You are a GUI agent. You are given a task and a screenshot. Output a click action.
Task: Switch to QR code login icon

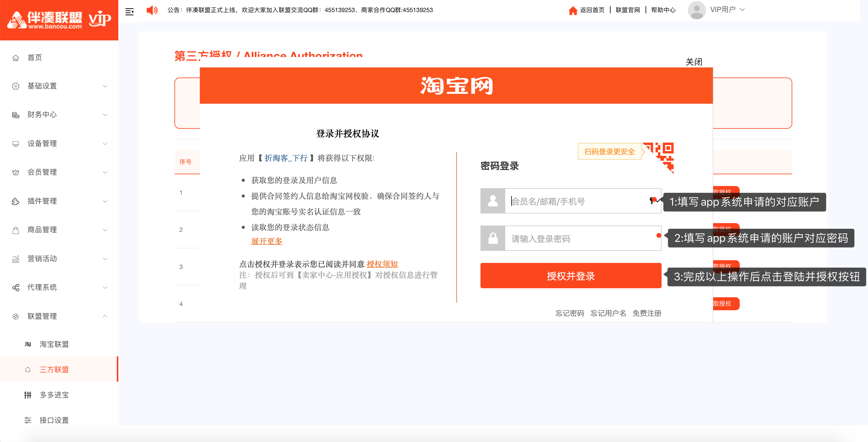point(660,157)
